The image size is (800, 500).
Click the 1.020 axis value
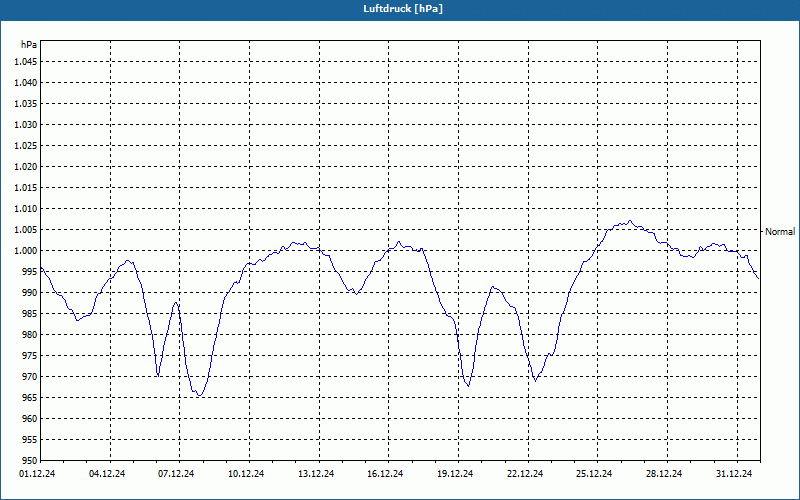pyautogui.click(x=26, y=166)
